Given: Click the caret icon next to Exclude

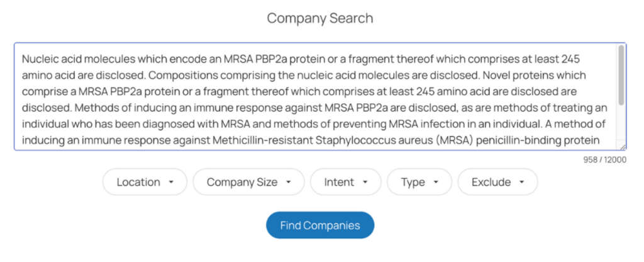Looking at the screenshot, I should 522,183.
